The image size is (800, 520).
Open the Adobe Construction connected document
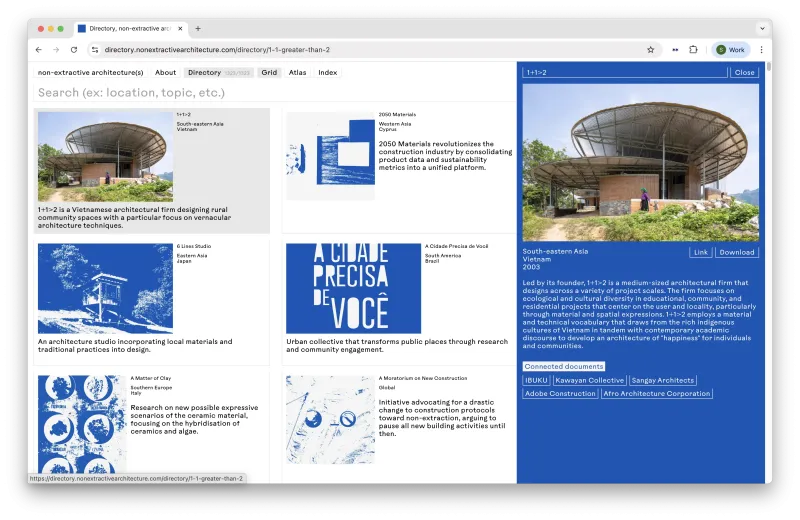[x=560, y=393]
